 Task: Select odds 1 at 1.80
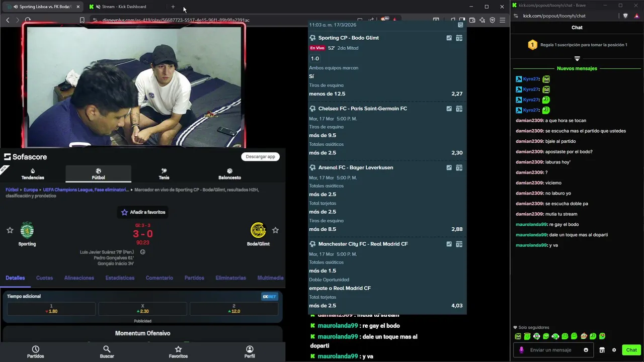tap(51, 309)
